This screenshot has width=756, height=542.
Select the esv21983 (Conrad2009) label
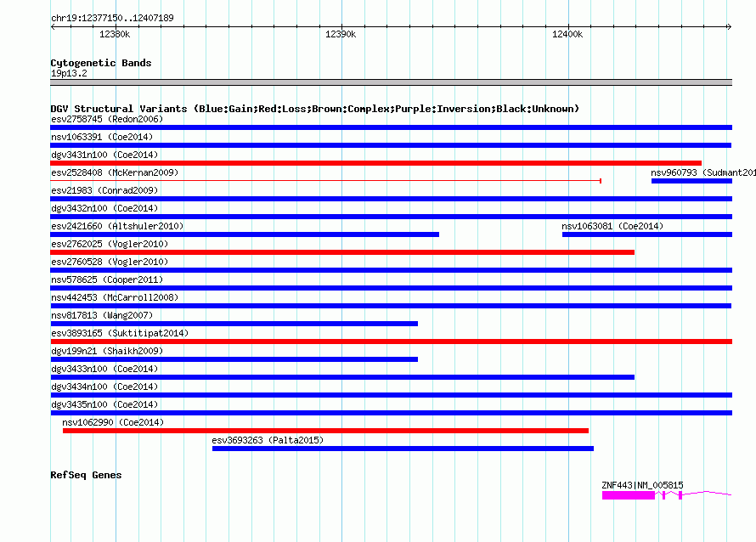pos(104,190)
